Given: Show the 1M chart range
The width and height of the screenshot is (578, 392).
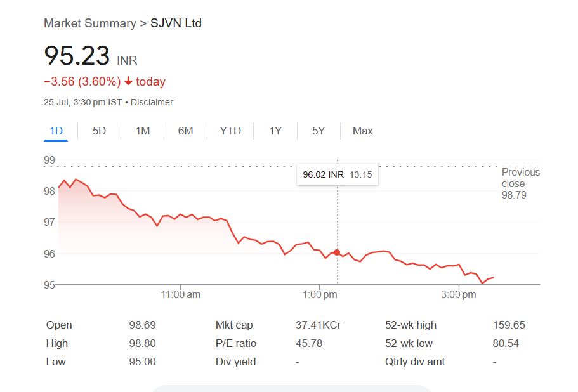Looking at the screenshot, I should click(143, 131).
